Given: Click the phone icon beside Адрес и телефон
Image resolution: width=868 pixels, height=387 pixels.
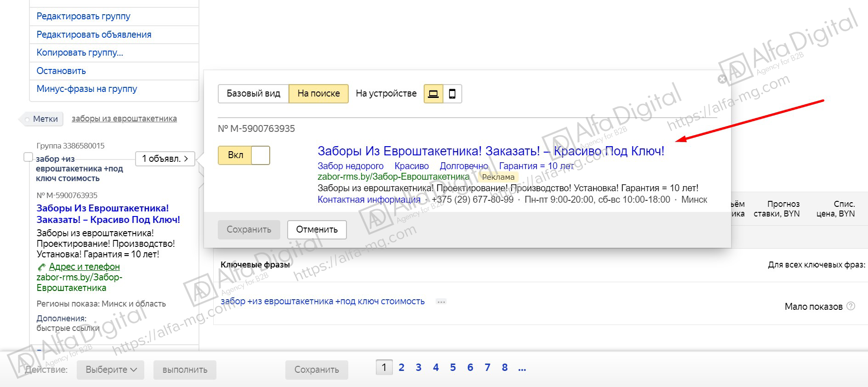Looking at the screenshot, I should click(41, 267).
